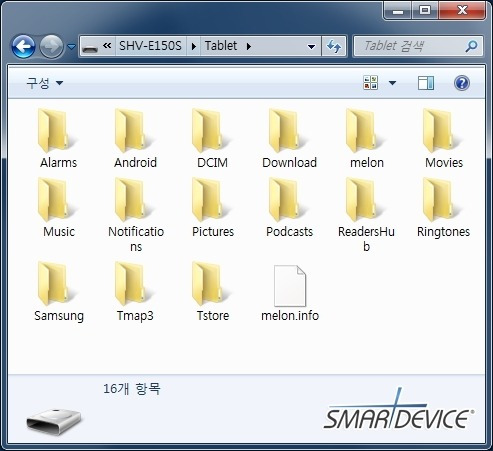Screen dimensions: 493x451
Task: Expand the arrow after SHV-E150S
Action: [194, 46]
